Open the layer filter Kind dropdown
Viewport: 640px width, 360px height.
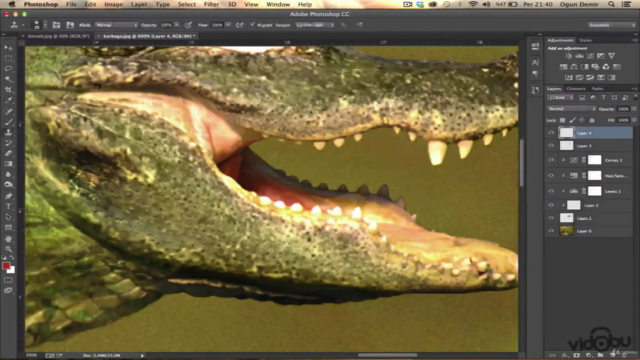(560, 98)
